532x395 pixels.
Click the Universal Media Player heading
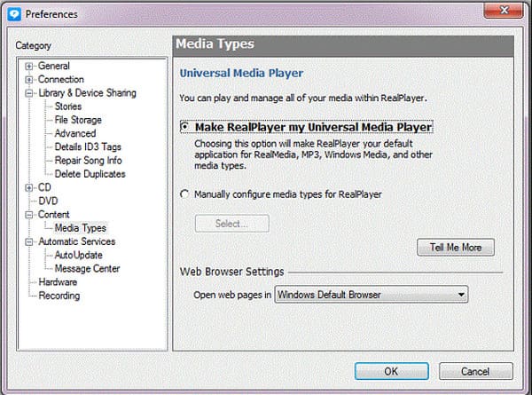tap(241, 74)
